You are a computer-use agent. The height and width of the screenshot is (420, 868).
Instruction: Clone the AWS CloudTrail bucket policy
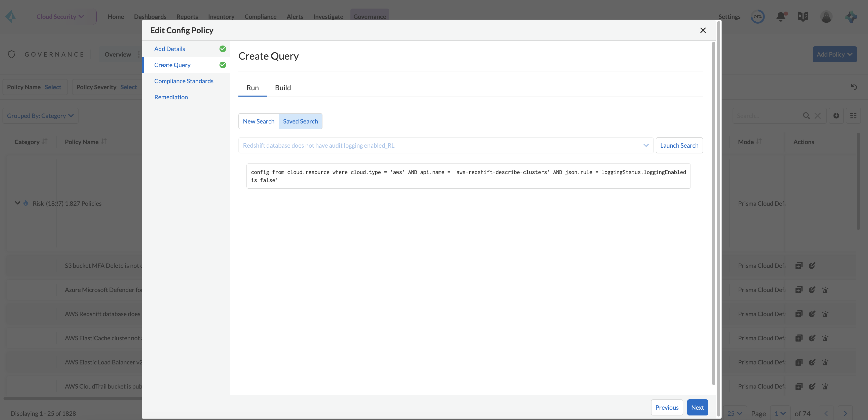coord(799,386)
